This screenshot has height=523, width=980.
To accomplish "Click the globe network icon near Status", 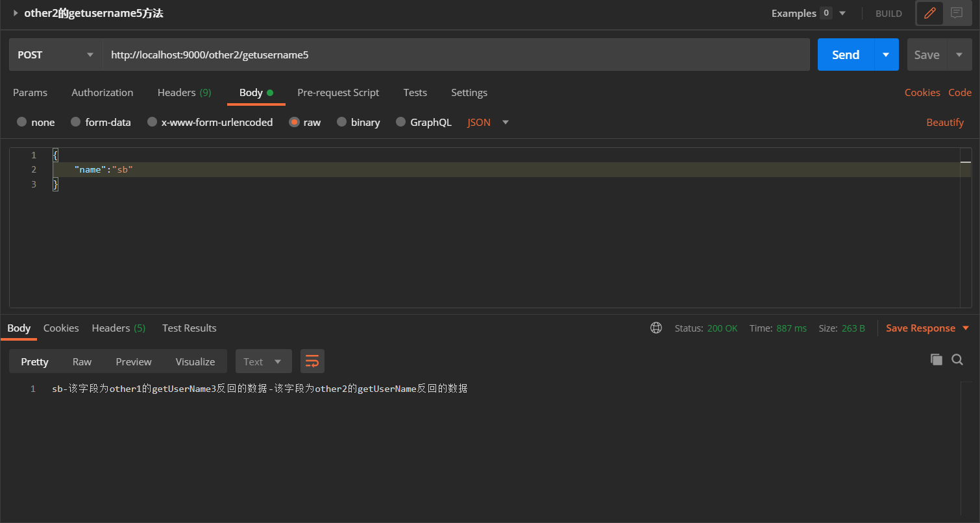I will tap(656, 328).
